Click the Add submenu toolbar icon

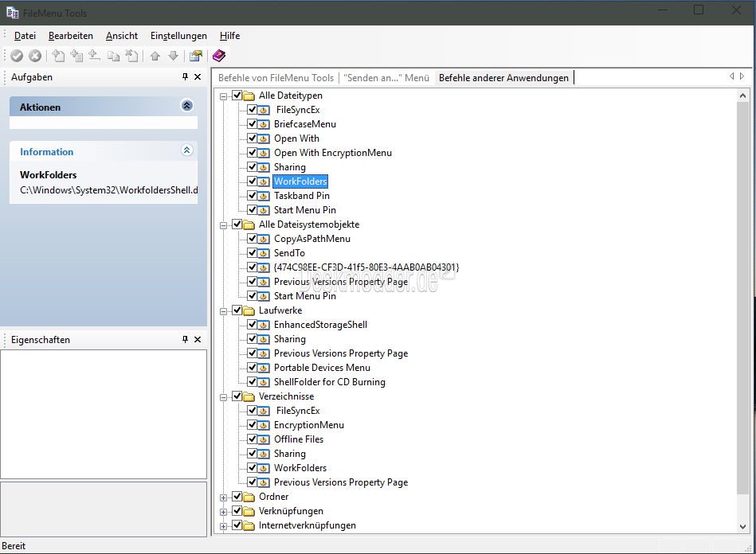pyautogui.click(x=76, y=56)
